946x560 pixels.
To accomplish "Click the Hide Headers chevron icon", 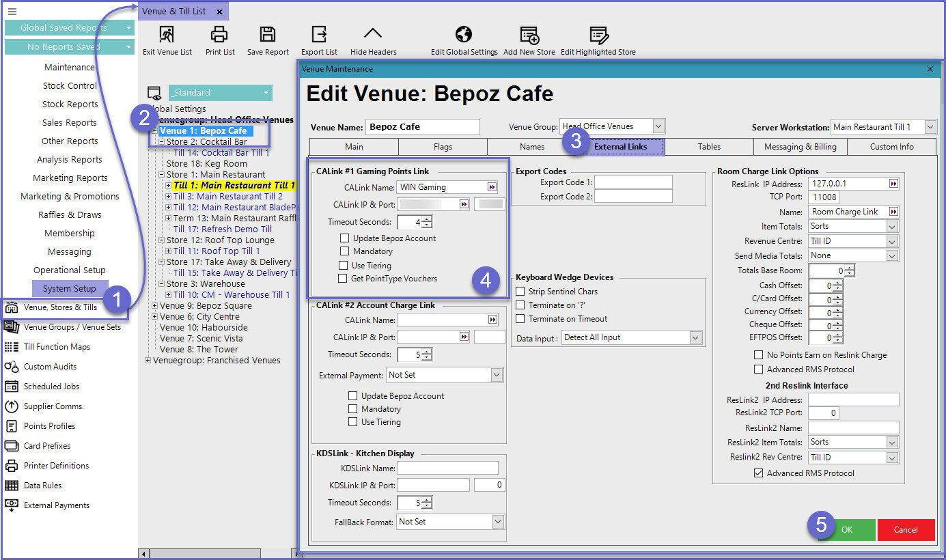I will [373, 33].
